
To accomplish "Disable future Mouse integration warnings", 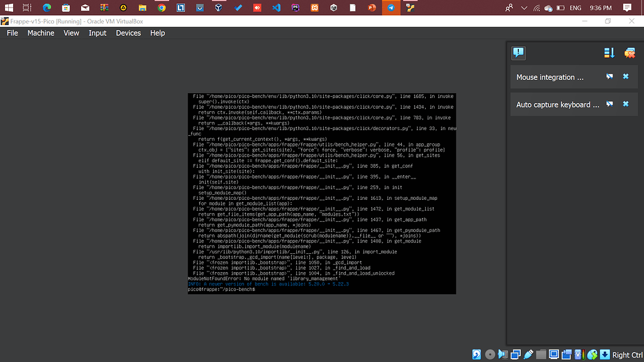I will [x=609, y=76].
